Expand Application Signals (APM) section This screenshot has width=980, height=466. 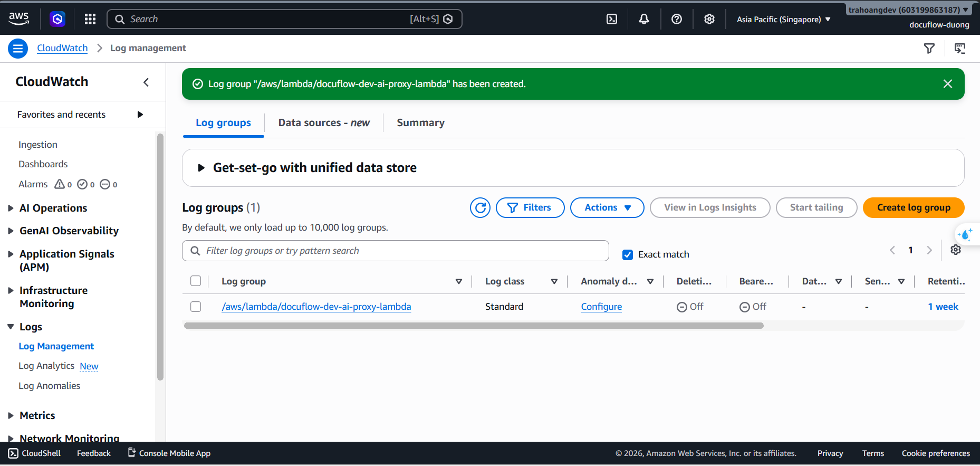pos(11,254)
